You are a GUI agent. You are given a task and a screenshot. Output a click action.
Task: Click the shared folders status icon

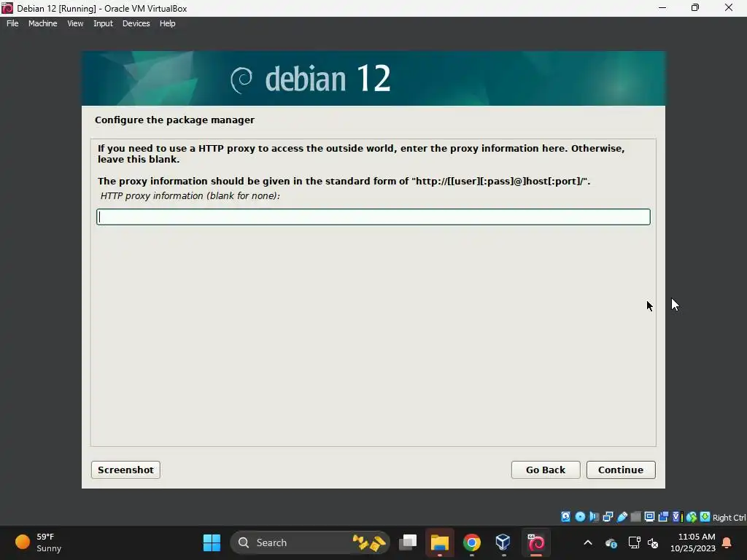636,517
